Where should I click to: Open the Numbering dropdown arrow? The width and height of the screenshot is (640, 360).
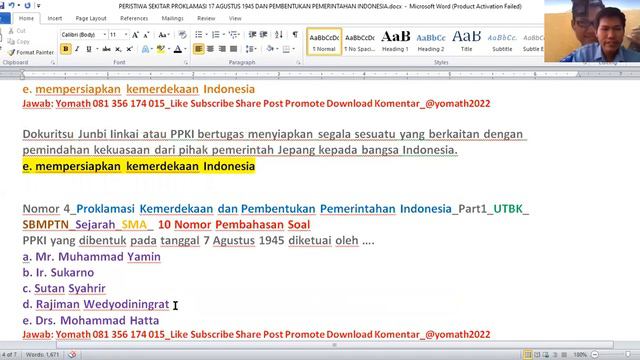[224, 35]
